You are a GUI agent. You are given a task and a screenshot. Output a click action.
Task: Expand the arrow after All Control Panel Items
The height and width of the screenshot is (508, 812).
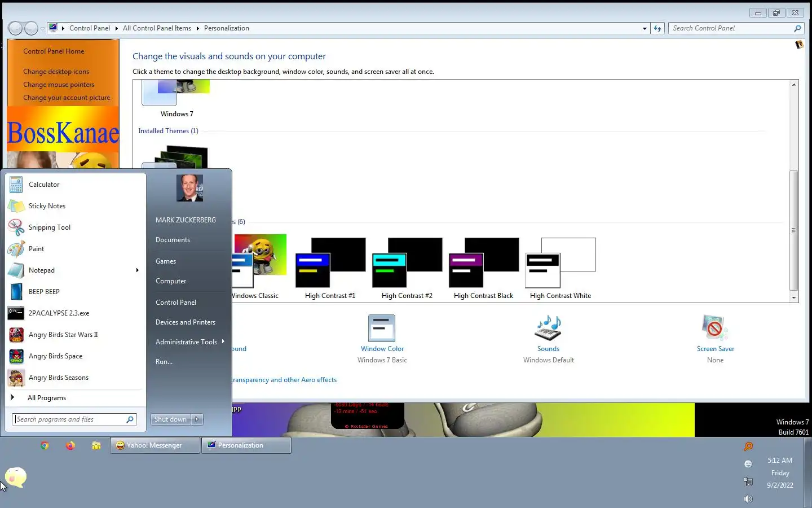pos(197,28)
